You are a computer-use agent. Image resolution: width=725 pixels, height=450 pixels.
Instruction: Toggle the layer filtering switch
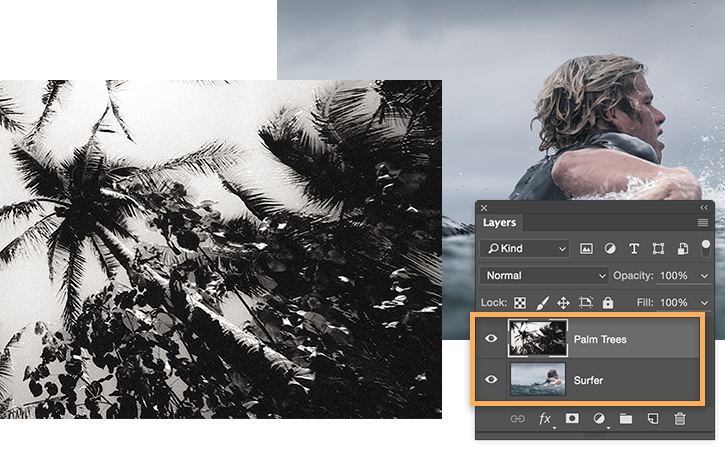(705, 248)
